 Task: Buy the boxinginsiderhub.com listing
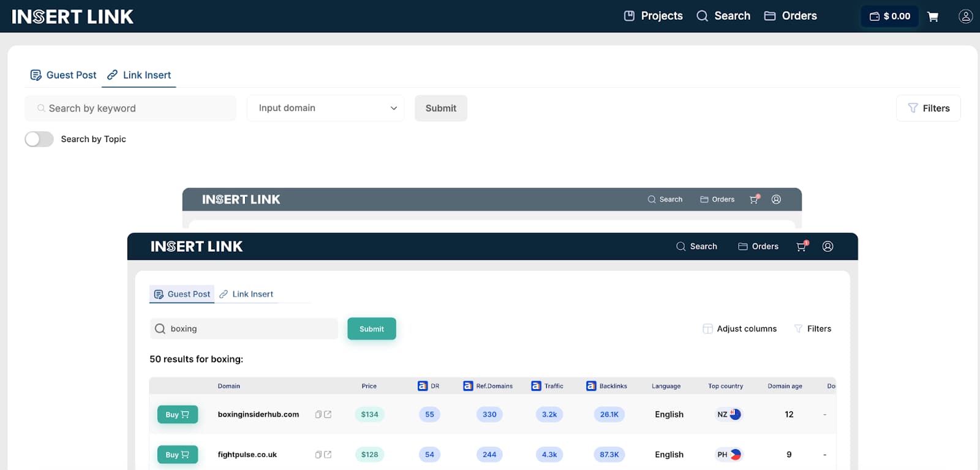coord(178,414)
